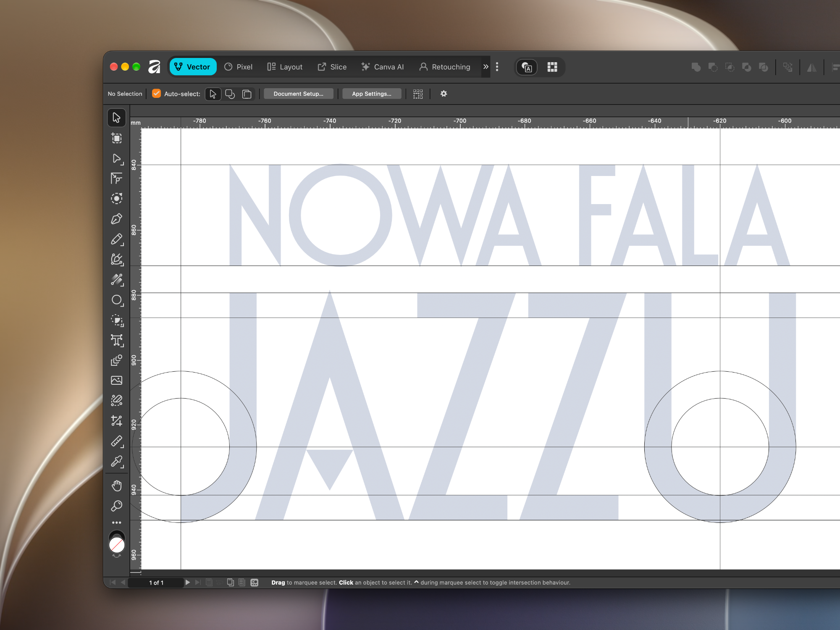Toggle the Auto-select checkbox
Viewport: 840px width, 630px height.
point(156,94)
